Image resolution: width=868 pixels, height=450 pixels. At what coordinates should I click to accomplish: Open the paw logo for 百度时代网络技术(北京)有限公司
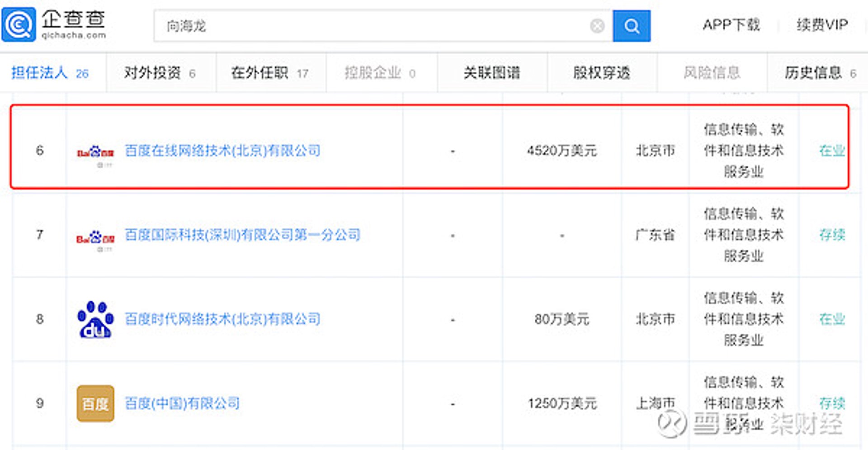[x=95, y=319]
